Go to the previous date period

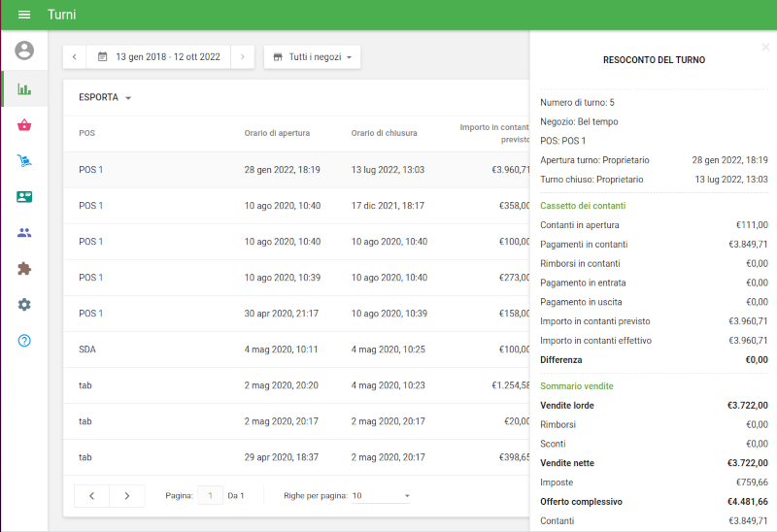(75, 57)
